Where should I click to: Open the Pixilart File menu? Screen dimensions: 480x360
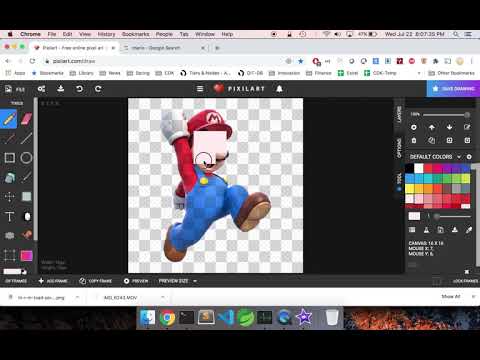tap(15, 89)
